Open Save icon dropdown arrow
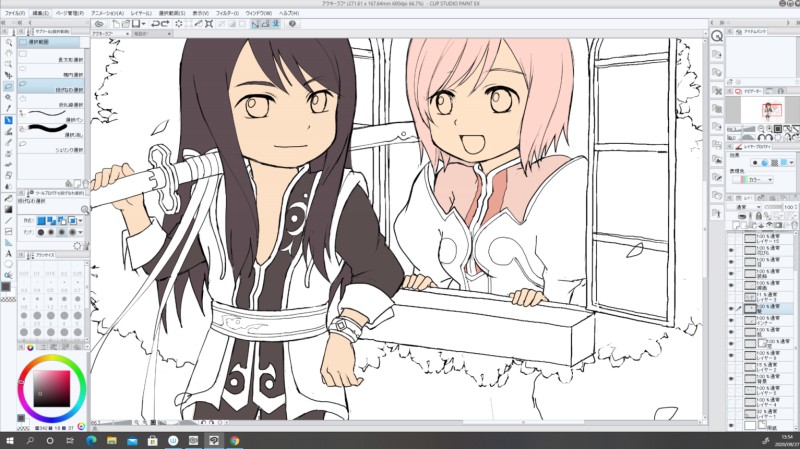This screenshot has height=449, width=800. [x=143, y=24]
